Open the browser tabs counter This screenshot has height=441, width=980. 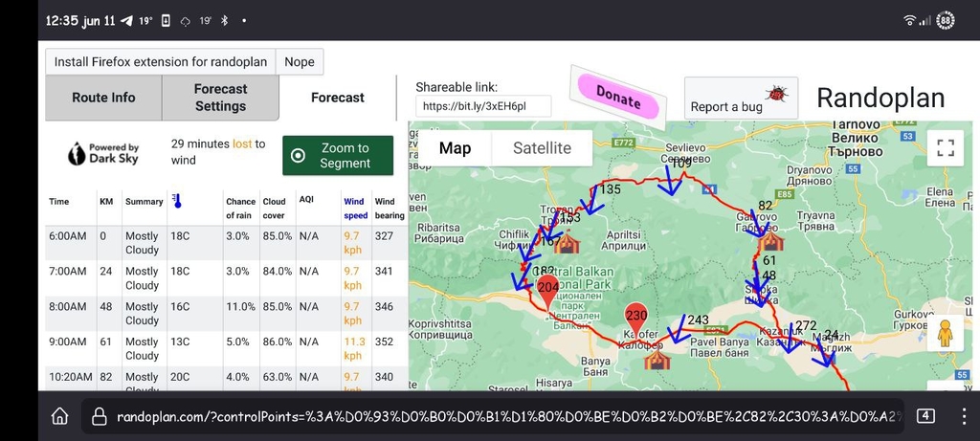tap(925, 416)
